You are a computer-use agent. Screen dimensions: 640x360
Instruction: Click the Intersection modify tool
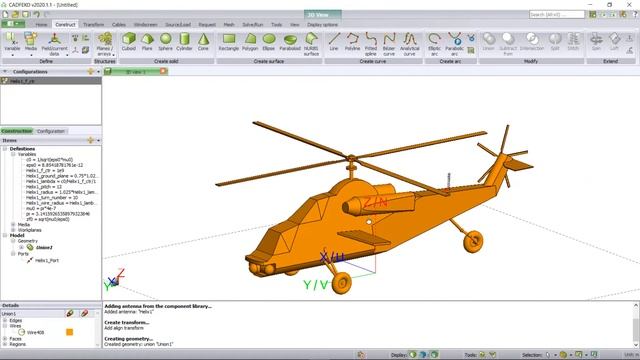(532, 42)
